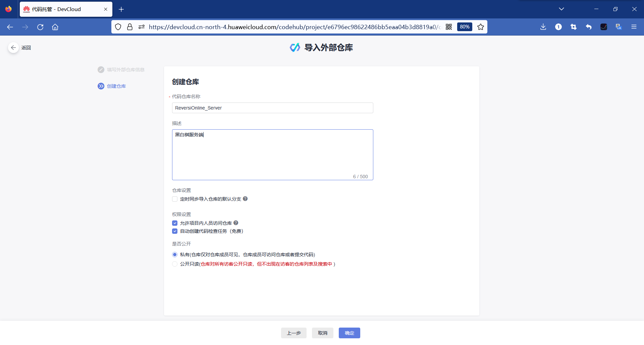Open the Downloads icon in the toolbar
Image resolution: width=644 pixels, height=345 pixels.
click(x=543, y=27)
